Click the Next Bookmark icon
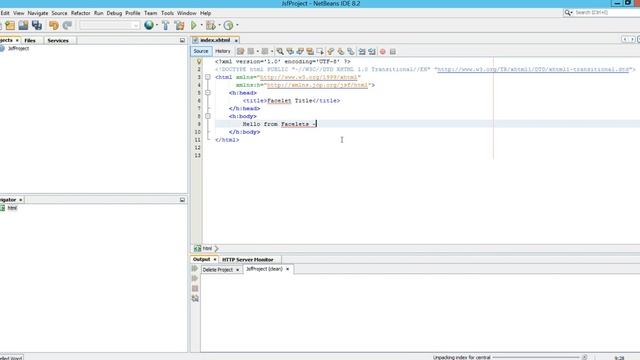Screen dimensions: 640x360 coord(341,51)
